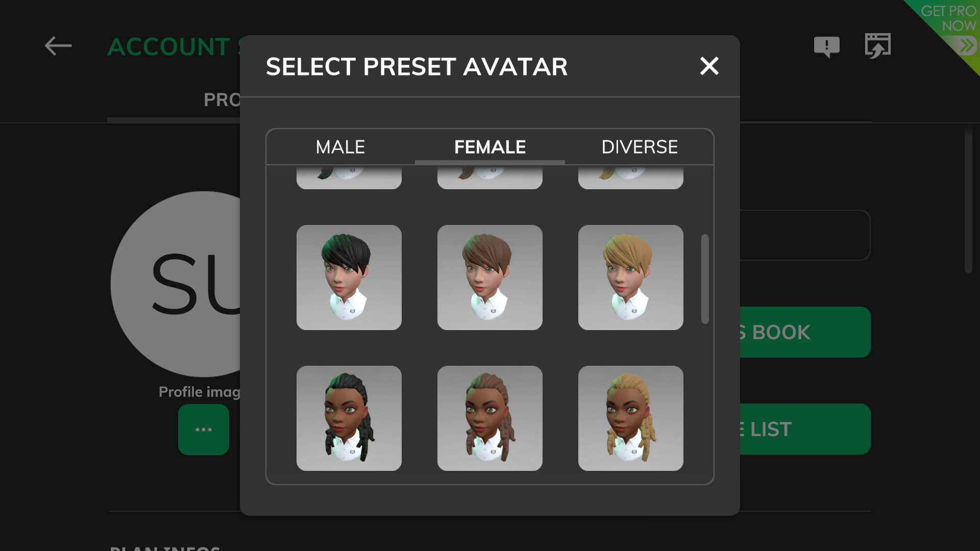Image resolution: width=980 pixels, height=551 pixels.
Task: Switch to the DIVERSE avatar tab
Action: coord(640,147)
